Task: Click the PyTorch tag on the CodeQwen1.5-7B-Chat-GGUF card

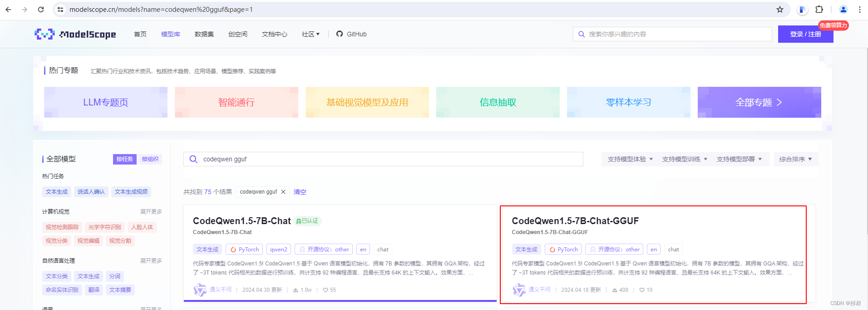Action: pos(563,250)
